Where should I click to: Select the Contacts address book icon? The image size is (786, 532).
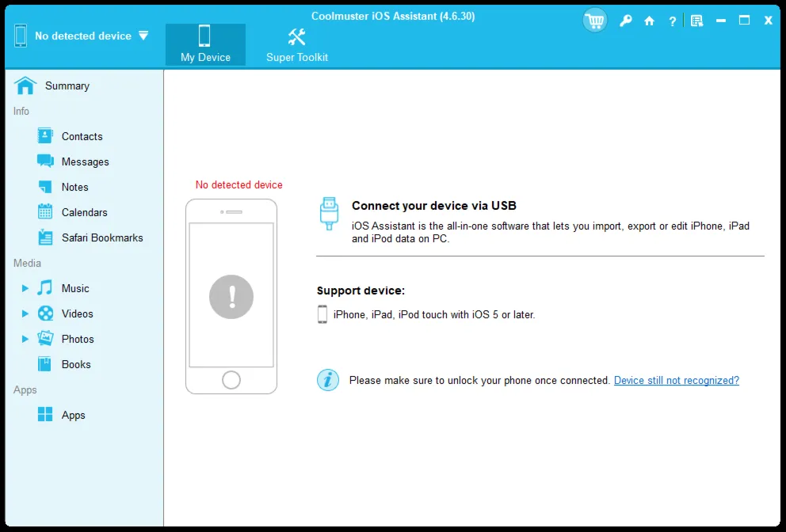coord(44,135)
